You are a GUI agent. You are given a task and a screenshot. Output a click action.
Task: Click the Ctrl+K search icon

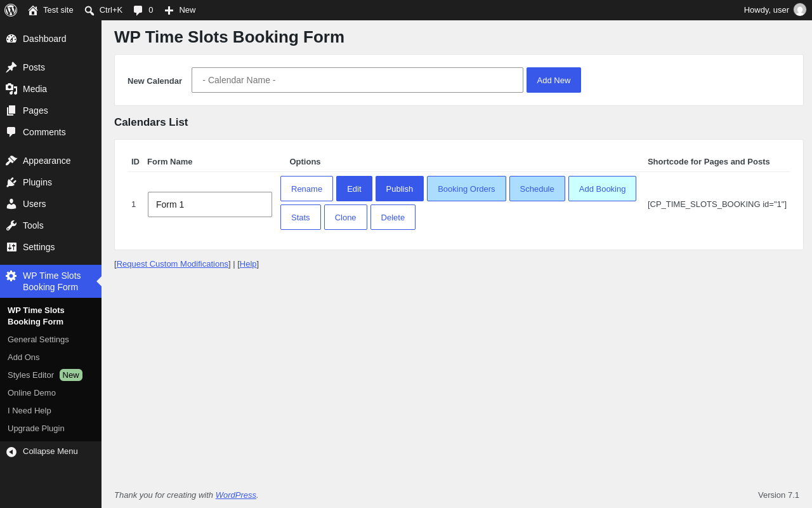[89, 10]
